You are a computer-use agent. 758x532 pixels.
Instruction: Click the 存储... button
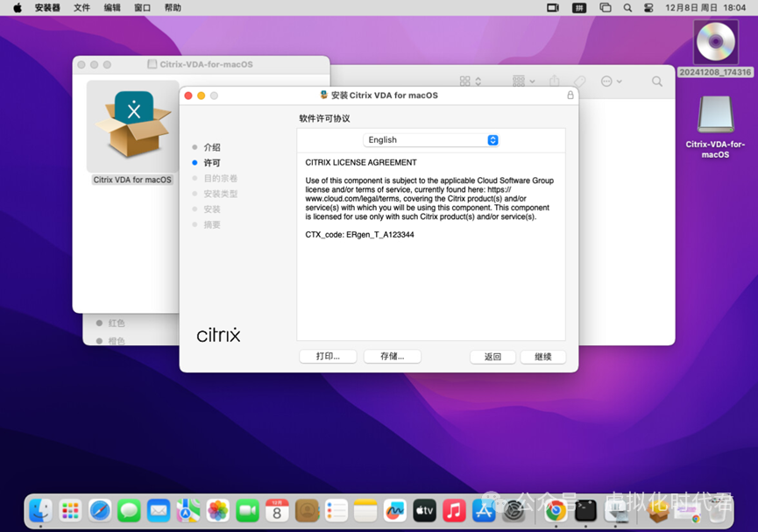point(392,357)
